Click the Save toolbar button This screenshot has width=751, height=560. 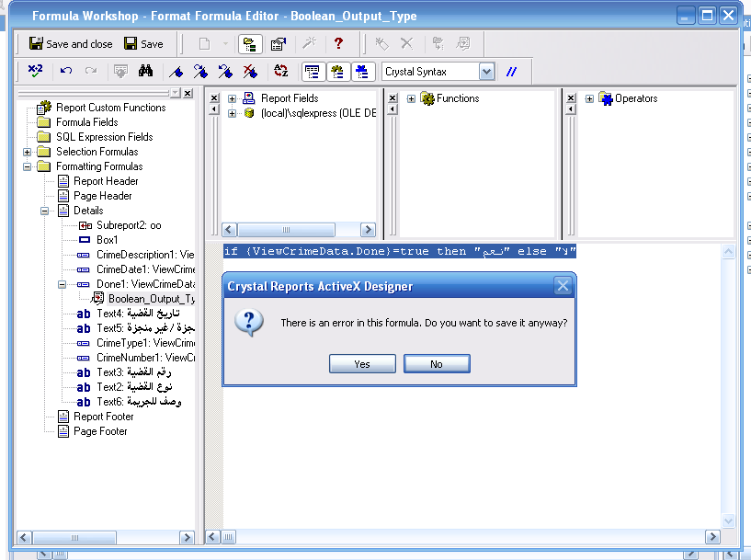point(143,44)
